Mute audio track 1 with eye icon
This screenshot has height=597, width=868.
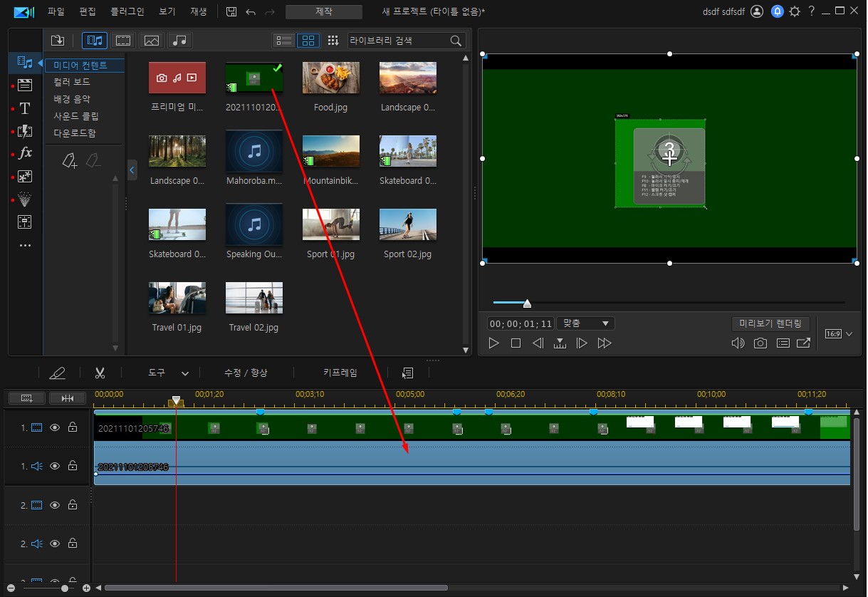(55, 466)
